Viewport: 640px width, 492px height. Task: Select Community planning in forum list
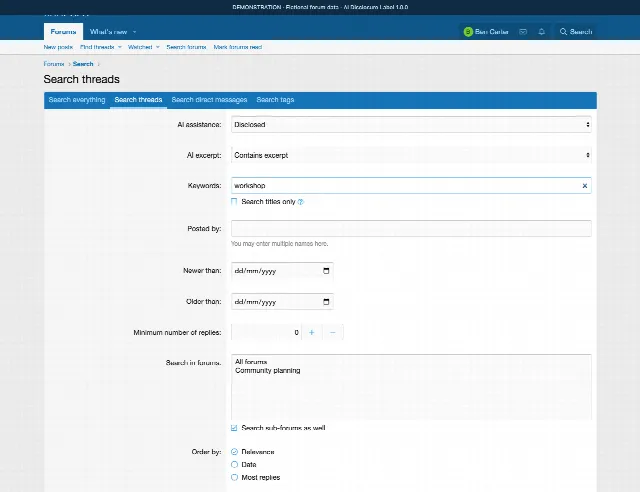point(267,370)
